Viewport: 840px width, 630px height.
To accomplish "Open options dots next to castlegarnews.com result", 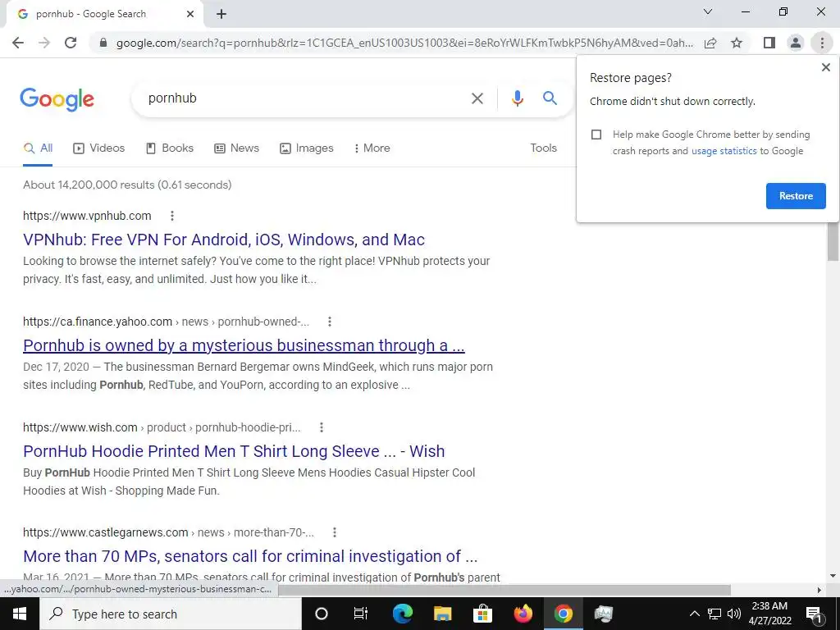I will click(335, 532).
